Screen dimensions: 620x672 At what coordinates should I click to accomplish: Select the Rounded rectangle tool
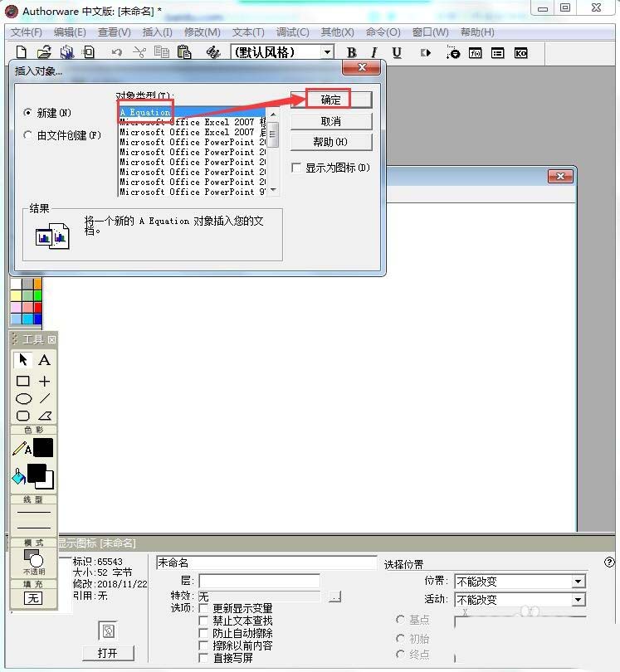(x=22, y=416)
